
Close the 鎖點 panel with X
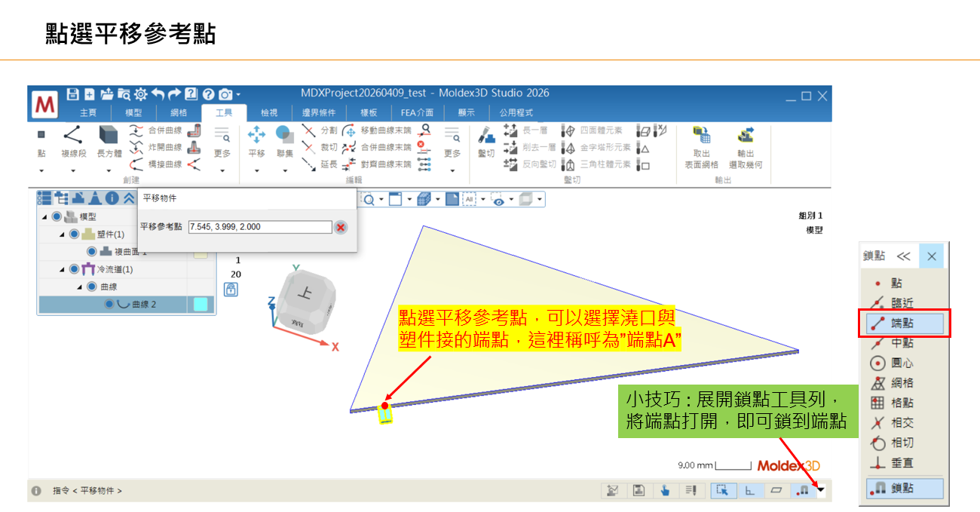coord(932,256)
